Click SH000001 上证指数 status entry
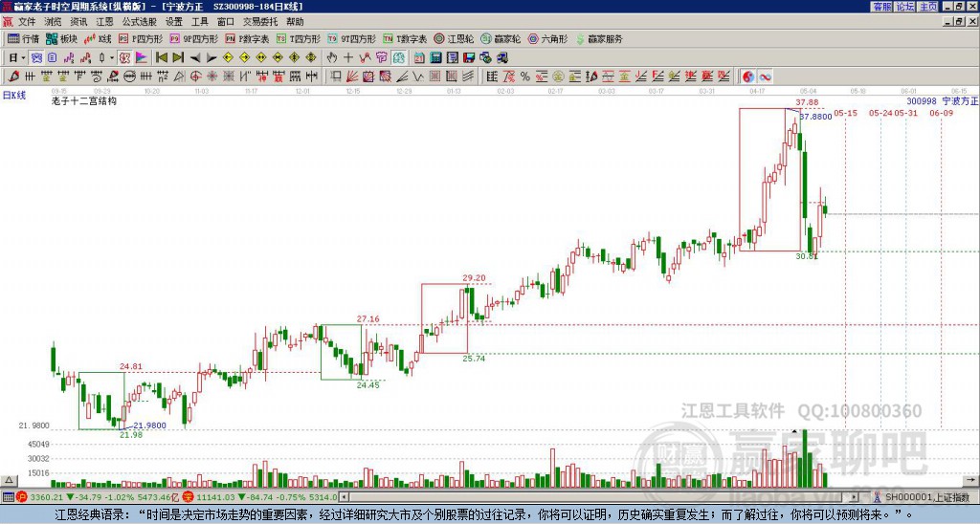 [x=926, y=497]
